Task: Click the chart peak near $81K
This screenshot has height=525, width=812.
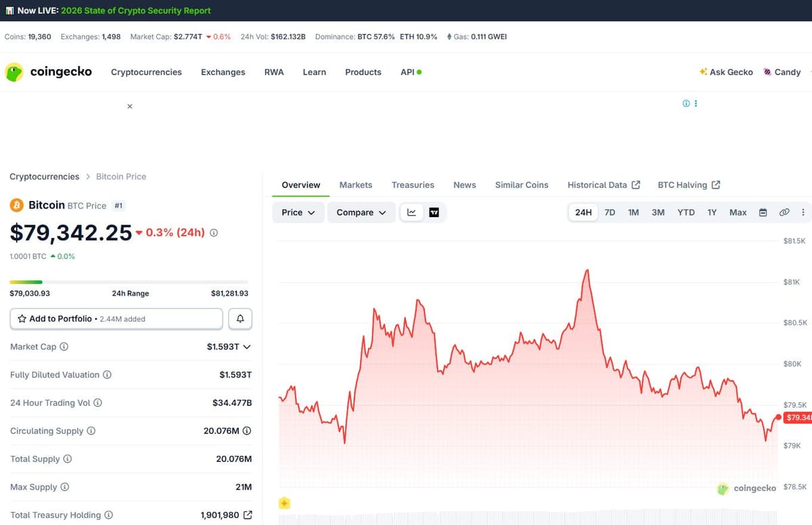Action: tap(587, 270)
